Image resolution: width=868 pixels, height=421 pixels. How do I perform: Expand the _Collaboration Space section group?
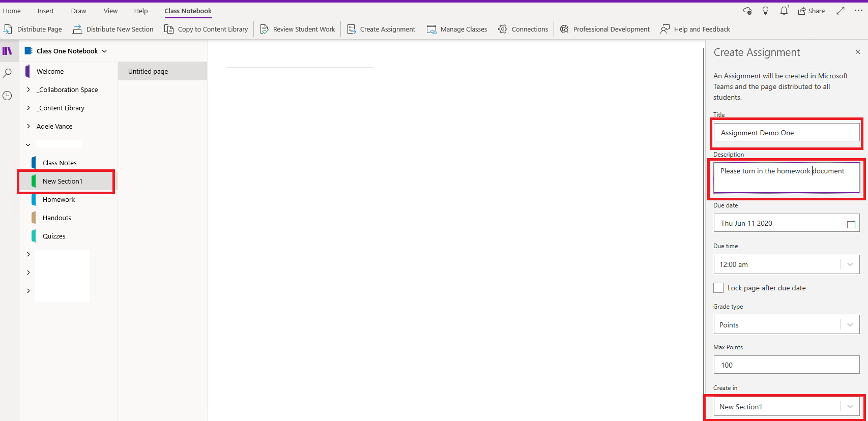pos(28,89)
